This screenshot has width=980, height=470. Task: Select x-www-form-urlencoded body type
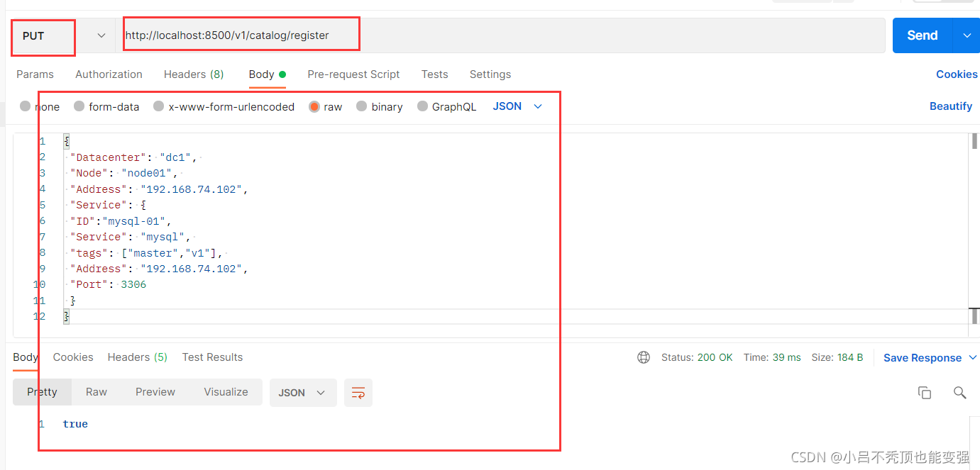click(x=224, y=106)
